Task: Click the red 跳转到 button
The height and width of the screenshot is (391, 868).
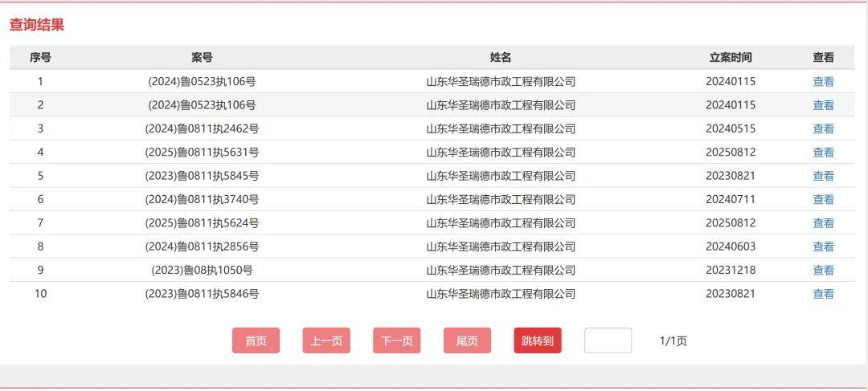Action: 538,340
